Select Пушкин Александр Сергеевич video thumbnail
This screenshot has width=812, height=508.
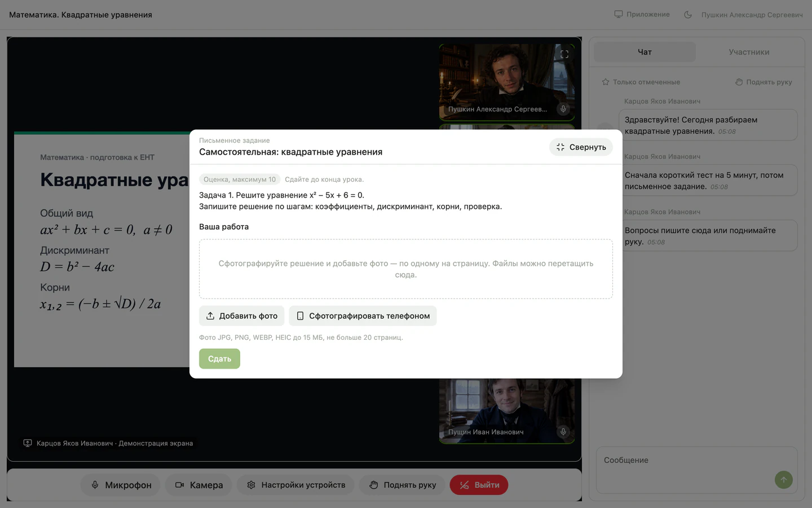pos(507,82)
